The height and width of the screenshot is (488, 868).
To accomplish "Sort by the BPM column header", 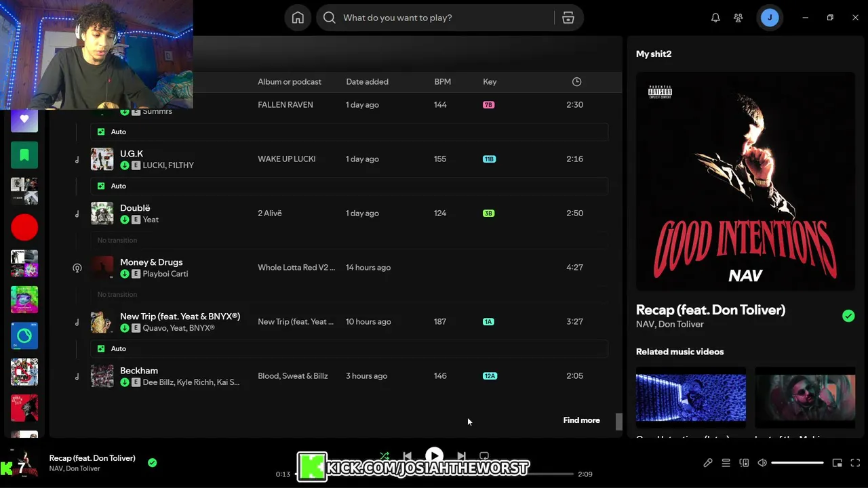I will pos(442,81).
